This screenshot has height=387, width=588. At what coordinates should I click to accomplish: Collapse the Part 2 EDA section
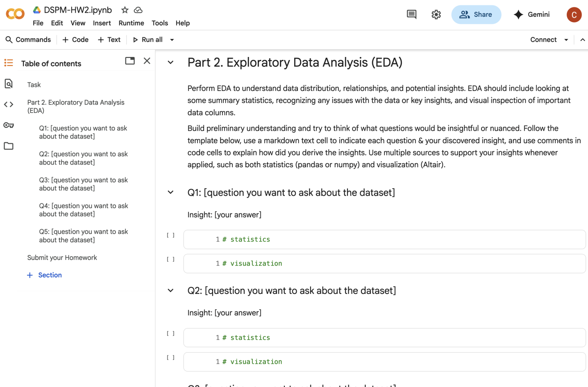tap(170, 62)
